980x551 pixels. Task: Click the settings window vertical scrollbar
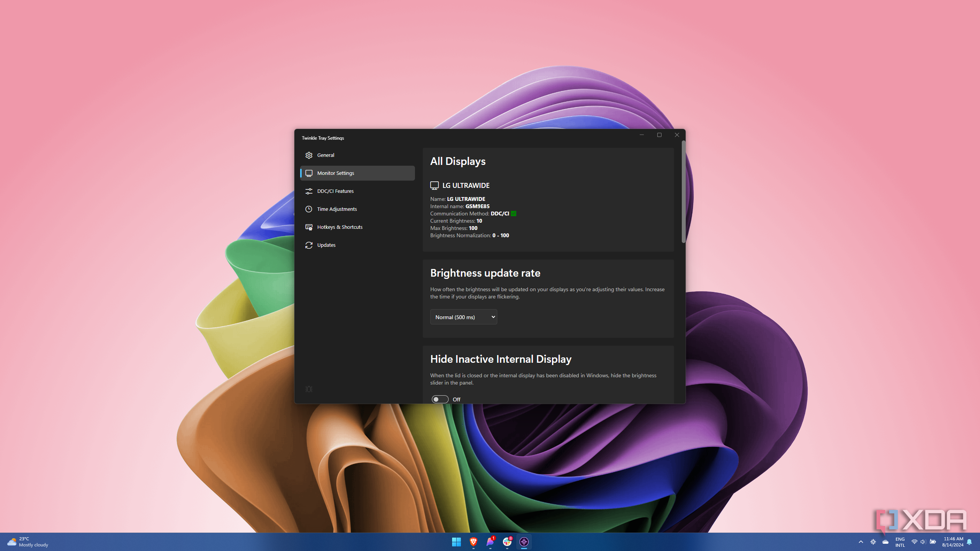tap(683, 191)
